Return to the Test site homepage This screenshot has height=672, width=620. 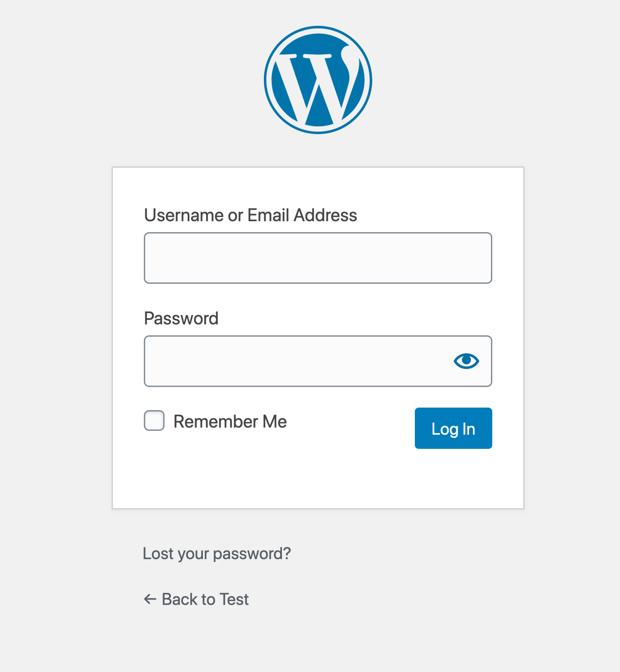(x=205, y=599)
